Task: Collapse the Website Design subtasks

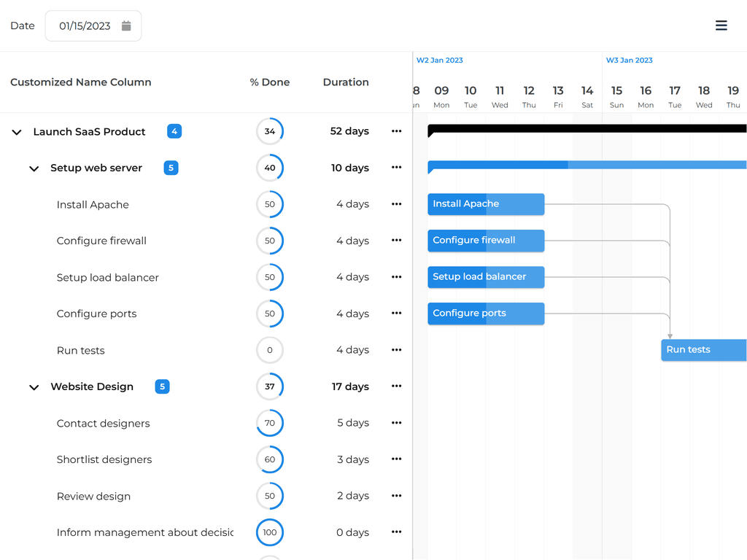Action: 34,387
